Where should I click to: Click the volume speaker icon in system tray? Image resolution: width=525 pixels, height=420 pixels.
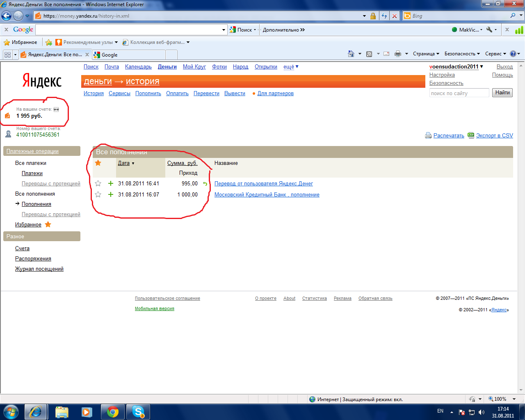coord(482,412)
